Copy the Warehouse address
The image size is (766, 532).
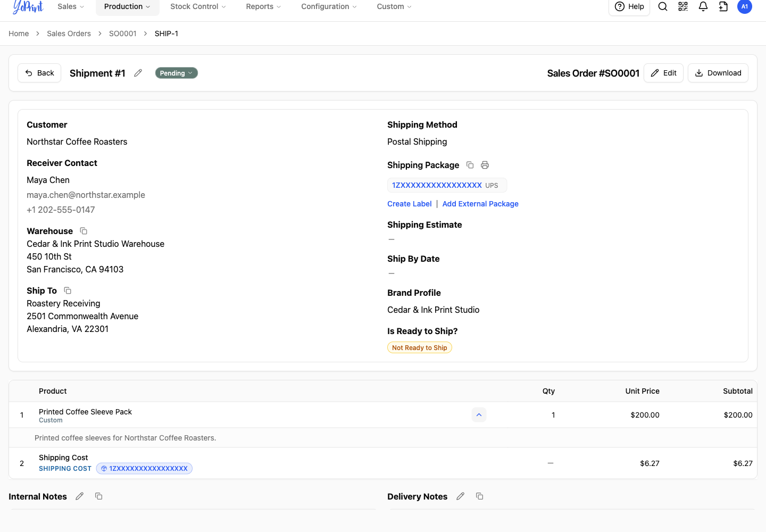tap(84, 231)
